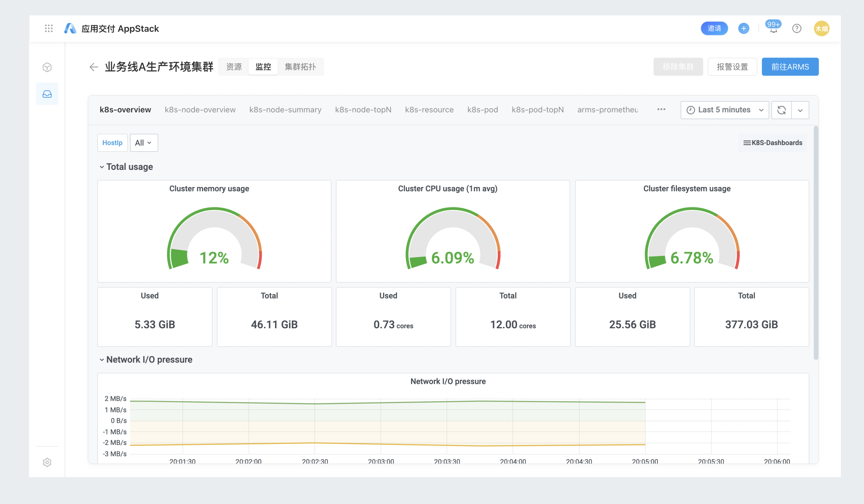Screen dimensions: 864x504
Task: Select the k8s-node-summary tab
Action: pyautogui.click(x=285, y=110)
